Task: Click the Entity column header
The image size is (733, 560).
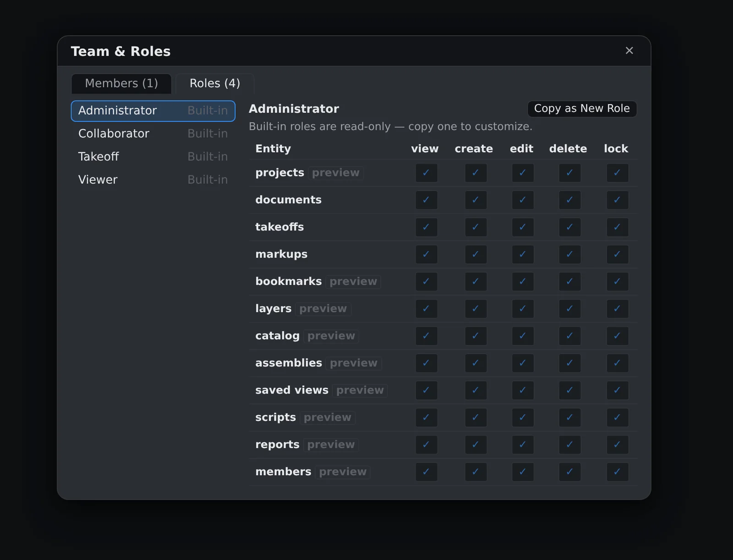Action: pos(273,149)
